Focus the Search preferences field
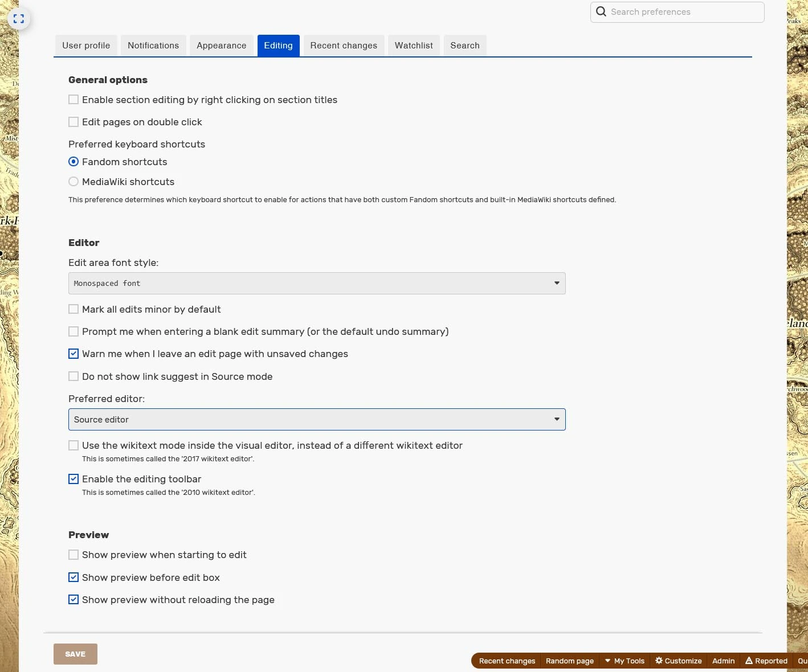 [x=684, y=12]
